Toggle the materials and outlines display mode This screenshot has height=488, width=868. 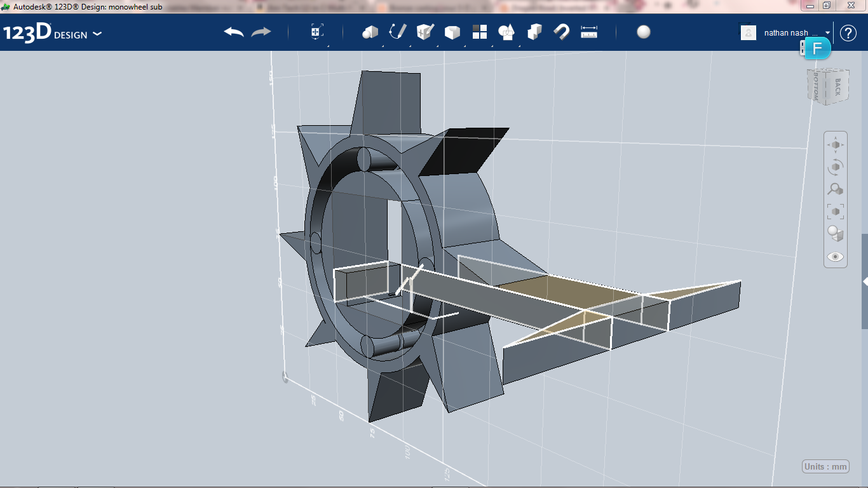point(836,233)
